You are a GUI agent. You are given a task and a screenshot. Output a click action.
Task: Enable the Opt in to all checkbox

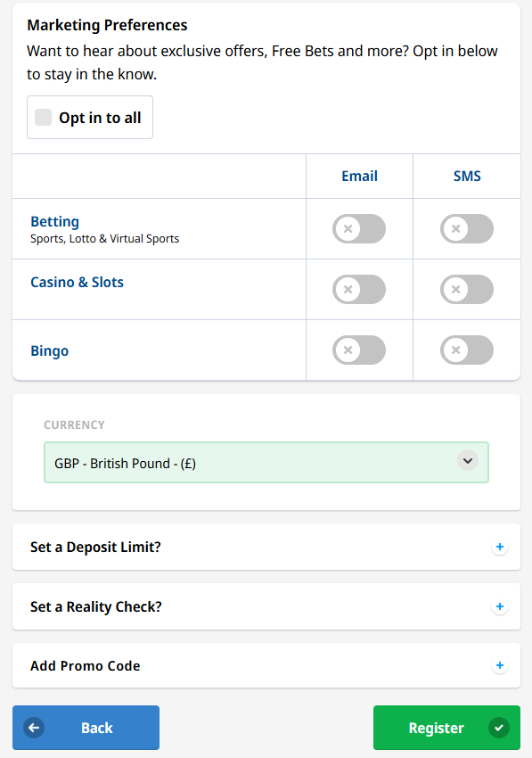43,117
